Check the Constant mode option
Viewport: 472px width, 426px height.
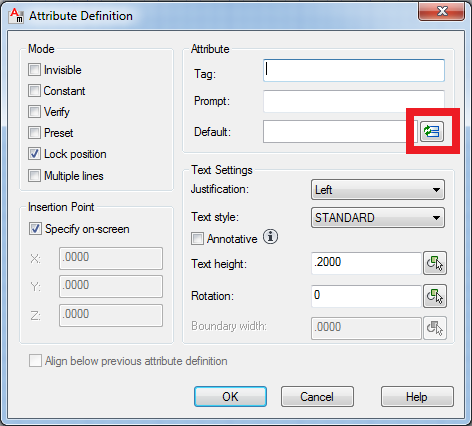[34, 91]
